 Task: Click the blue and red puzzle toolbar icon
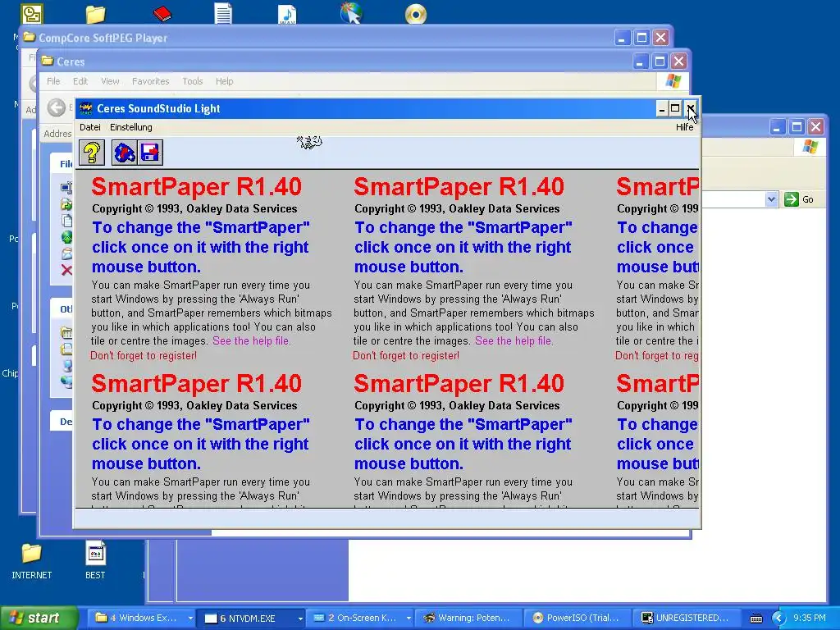125,153
